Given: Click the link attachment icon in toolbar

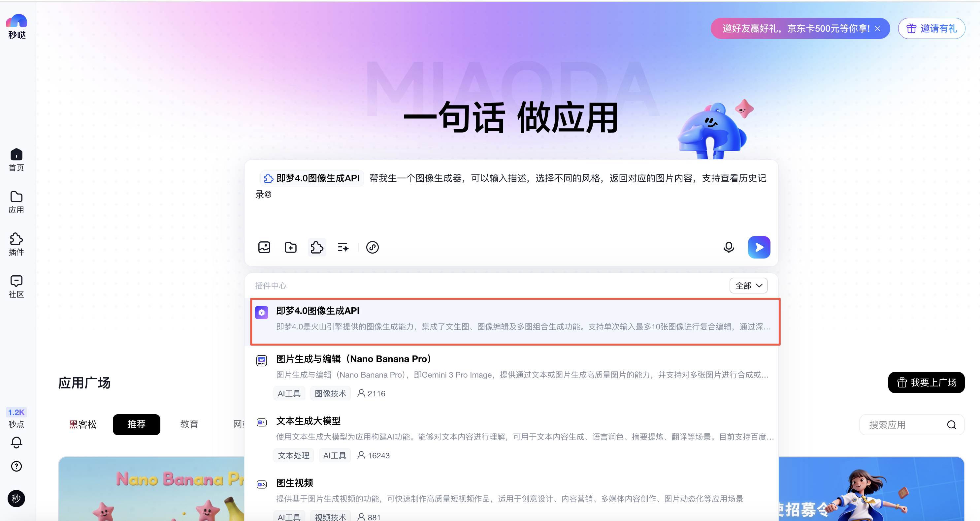Looking at the screenshot, I should pyautogui.click(x=373, y=247).
